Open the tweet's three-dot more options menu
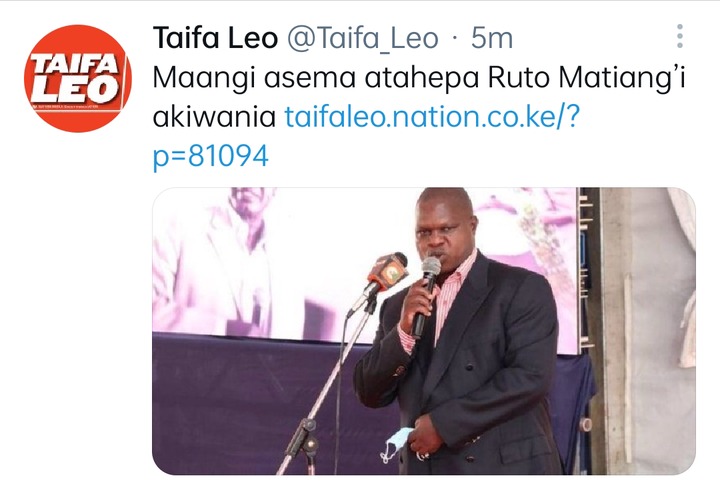The width and height of the screenshot is (720, 488). (x=680, y=37)
